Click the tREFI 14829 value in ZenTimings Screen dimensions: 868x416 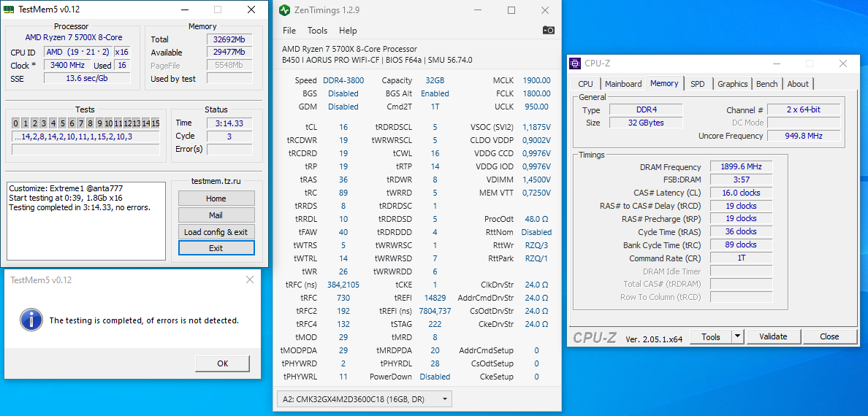[x=435, y=298]
